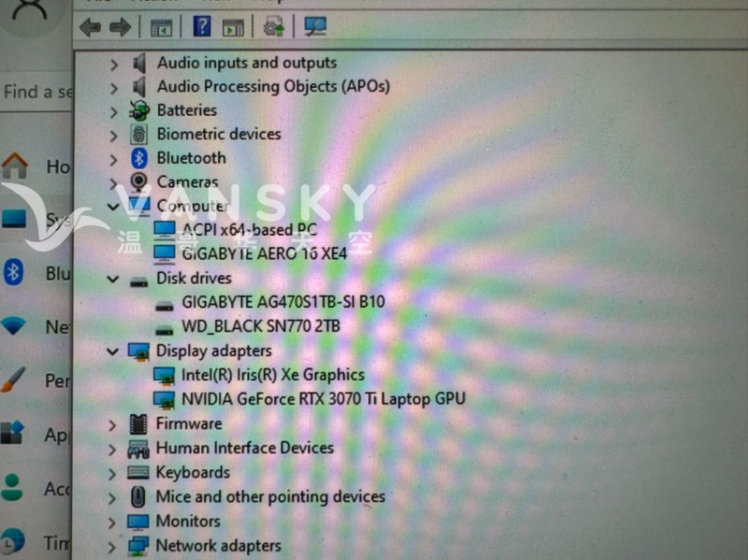The image size is (748, 560).
Task: Click the Bluetooth icon in Settings sidebar
Action: [13, 273]
